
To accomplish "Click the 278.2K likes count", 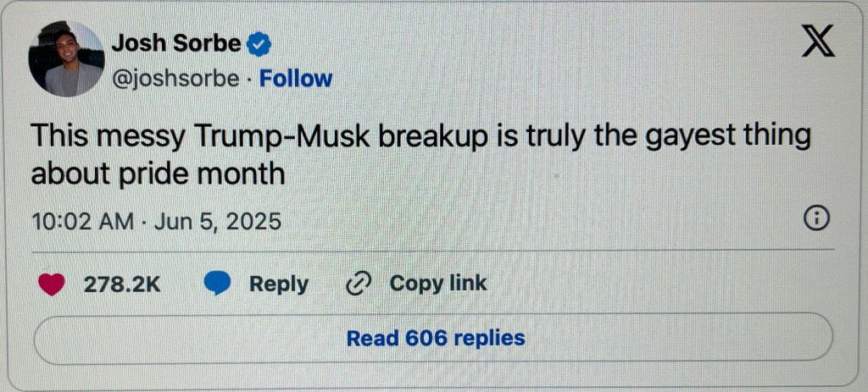I will [122, 284].
